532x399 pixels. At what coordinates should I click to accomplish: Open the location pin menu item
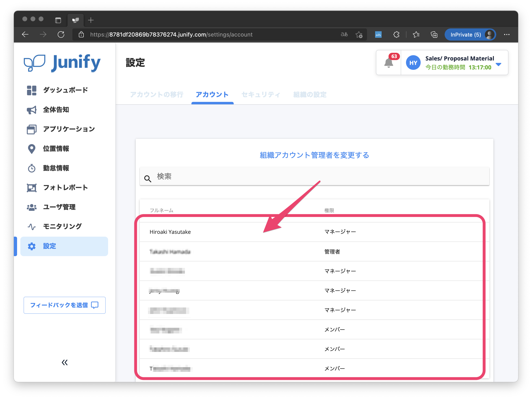pyautogui.click(x=31, y=149)
